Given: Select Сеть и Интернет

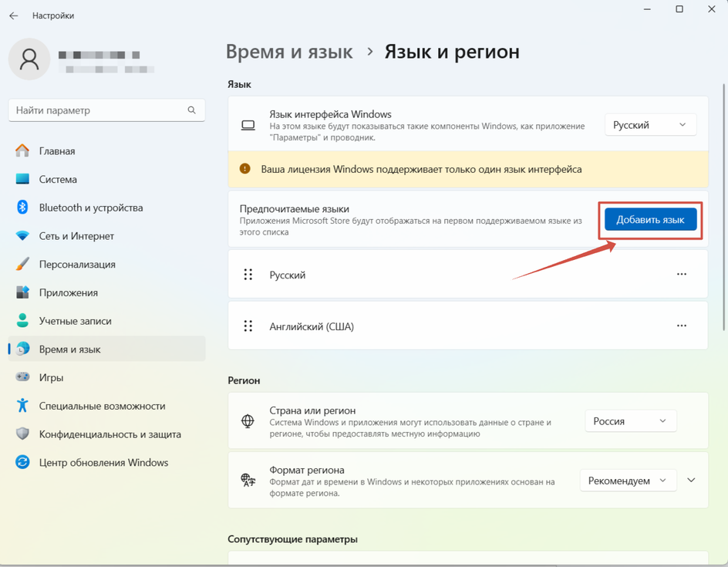Looking at the screenshot, I should coord(106,236).
